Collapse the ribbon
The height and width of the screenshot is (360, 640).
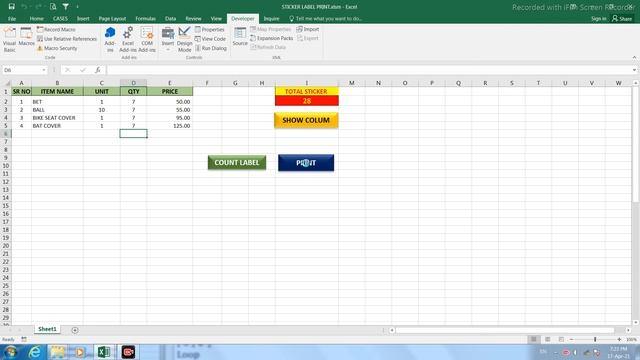click(x=634, y=58)
